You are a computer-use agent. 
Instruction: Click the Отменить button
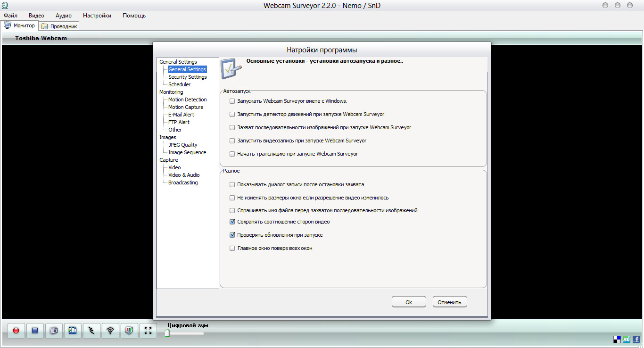tap(450, 302)
